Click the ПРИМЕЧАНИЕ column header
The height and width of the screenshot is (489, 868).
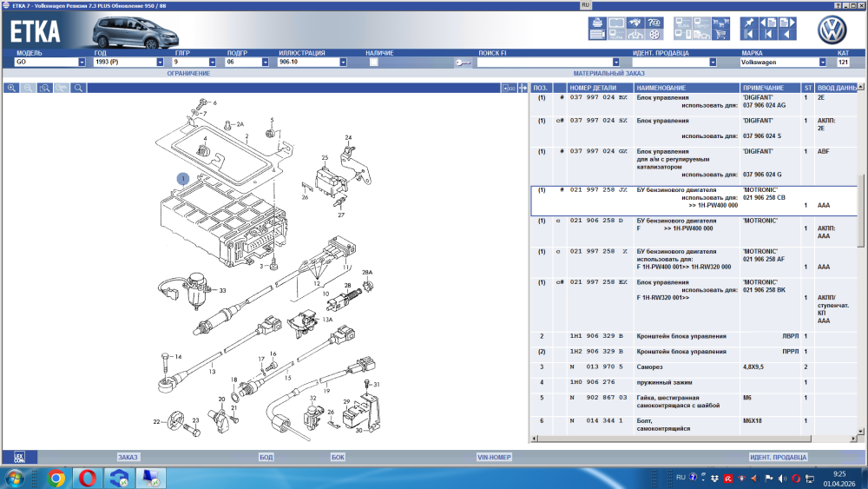click(770, 88)
